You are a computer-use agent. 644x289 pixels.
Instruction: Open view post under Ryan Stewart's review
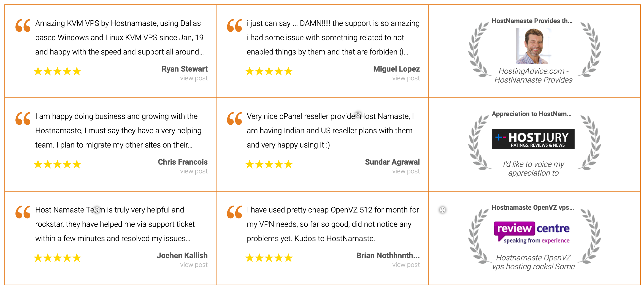coord(194,78)
